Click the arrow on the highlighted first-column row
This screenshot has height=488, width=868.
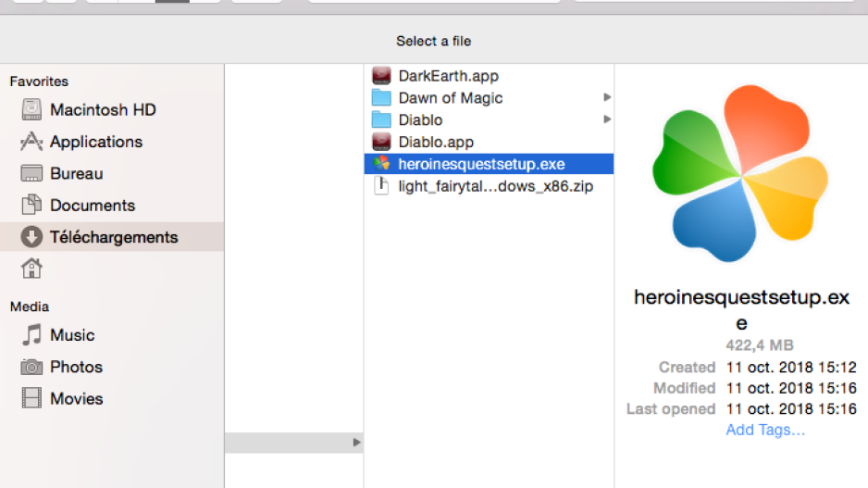pos(356,442)
